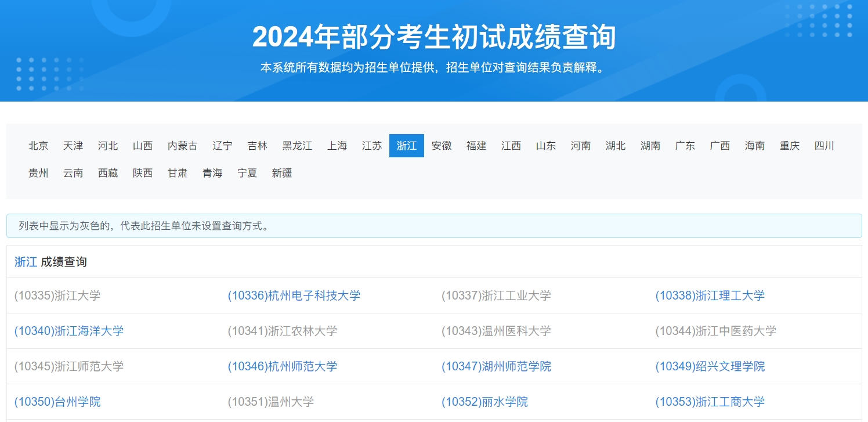The image size is (868, 422).
Task: Select the 广西 province tab
Action: [x=720, y=146]
